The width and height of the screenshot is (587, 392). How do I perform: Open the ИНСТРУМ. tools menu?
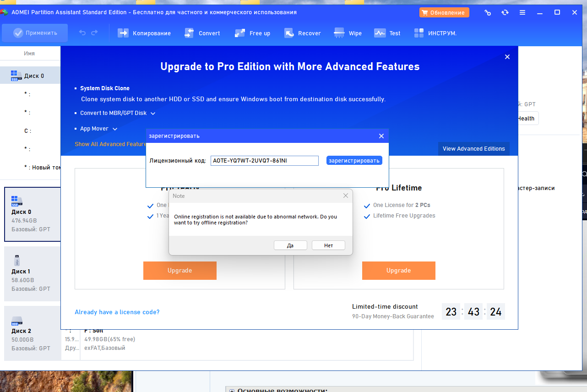click(x=435, y=33)
